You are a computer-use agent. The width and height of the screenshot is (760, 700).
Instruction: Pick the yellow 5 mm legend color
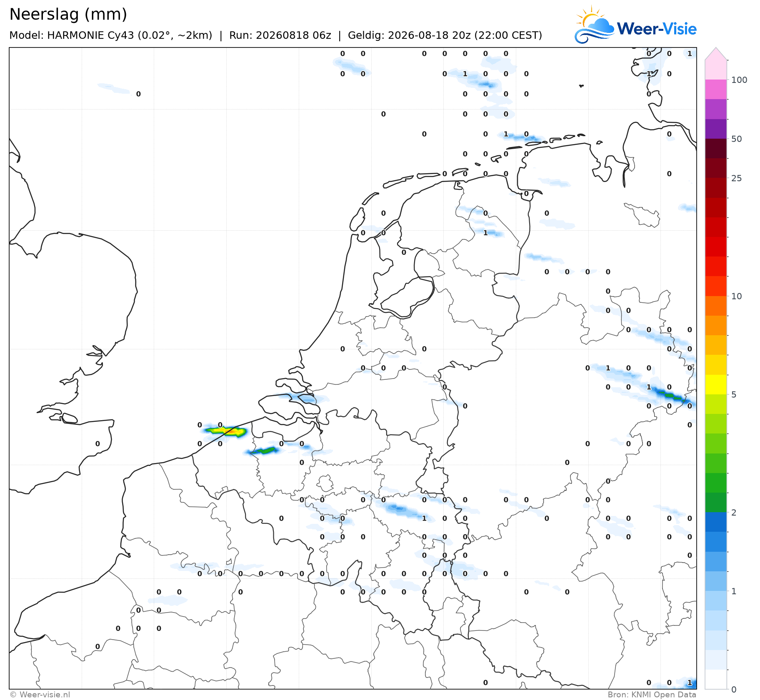pos(716,384)
